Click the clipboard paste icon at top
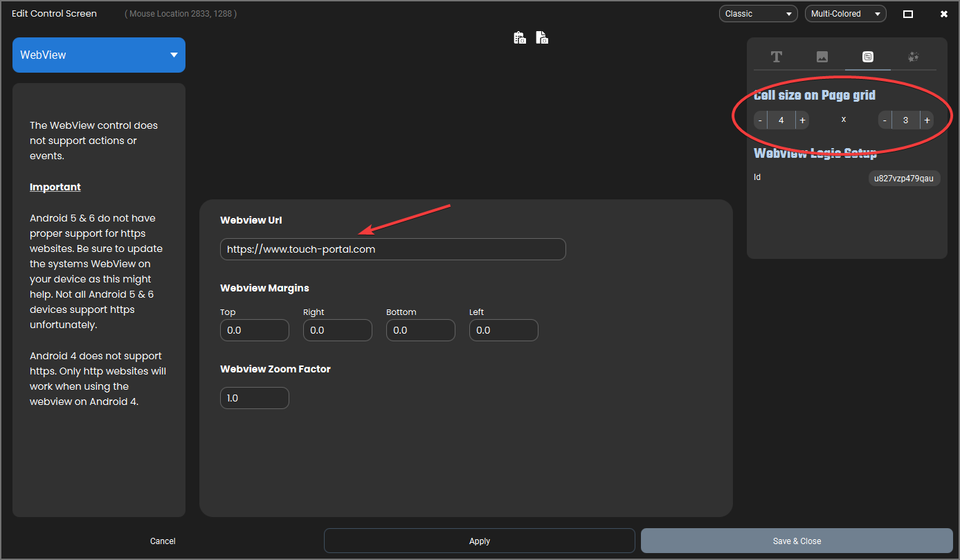 [x=520, y=37]
